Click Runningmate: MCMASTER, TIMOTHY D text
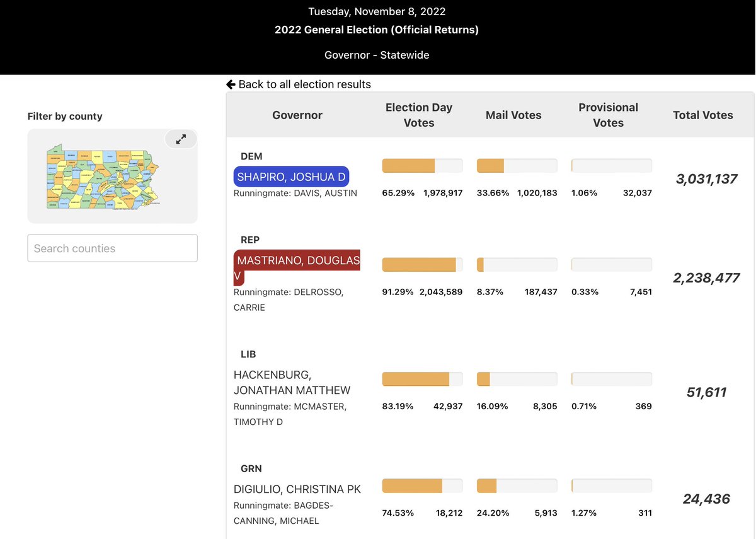The width and height of the screenshot is (756, 539). point(290,414)
